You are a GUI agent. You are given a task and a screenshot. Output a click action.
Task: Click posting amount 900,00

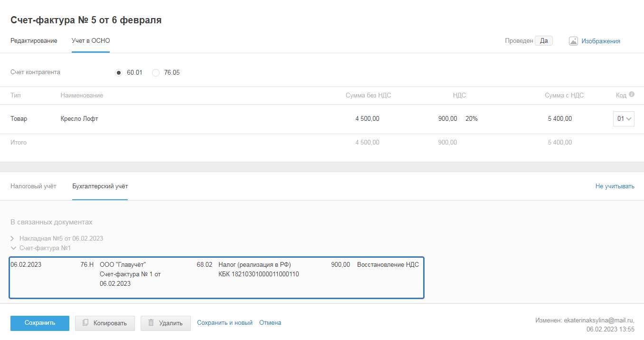click(341, 265)
